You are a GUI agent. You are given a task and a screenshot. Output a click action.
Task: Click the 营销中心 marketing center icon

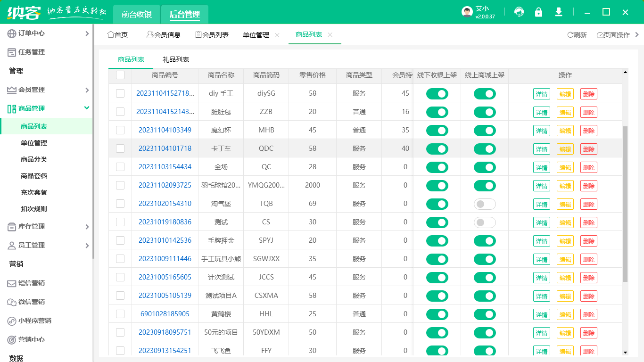pyautogui.click(x=11, y=339)
